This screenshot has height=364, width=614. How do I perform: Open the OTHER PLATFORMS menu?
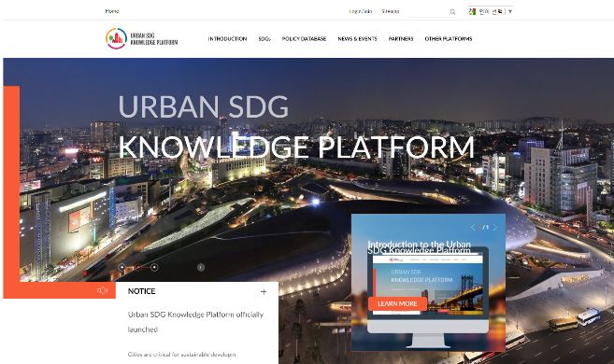click(449, 38)
